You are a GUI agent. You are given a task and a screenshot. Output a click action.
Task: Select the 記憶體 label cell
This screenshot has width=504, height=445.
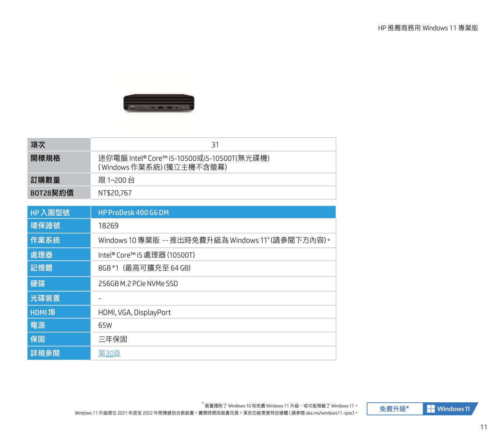(x=59, y=268)
